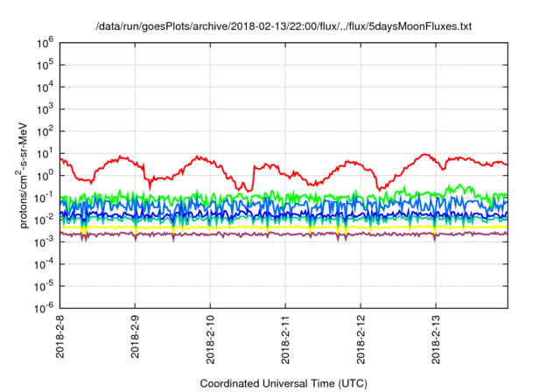Click the protons/cm2-s-sr-MeV axis title
The width and height of the screenshot is (560, 392).
click(x=22, y=176)
